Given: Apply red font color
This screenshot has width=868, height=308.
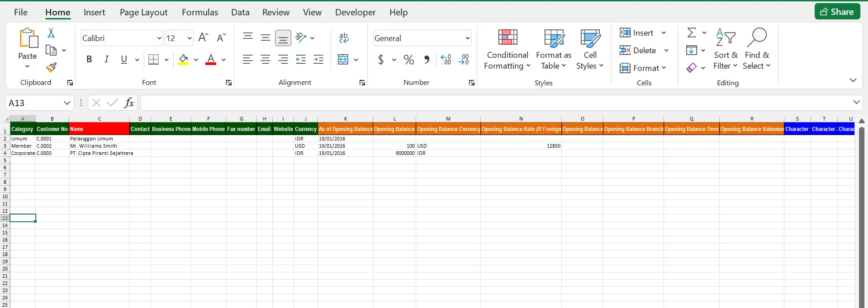Looking at the screenshot, I should (x=211, y=59).
